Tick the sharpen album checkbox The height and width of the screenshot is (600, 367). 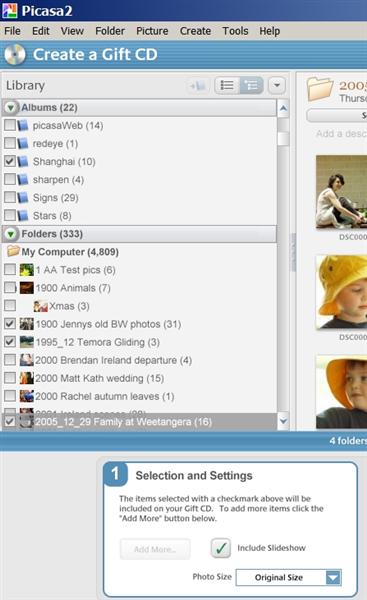coord(10,179)
